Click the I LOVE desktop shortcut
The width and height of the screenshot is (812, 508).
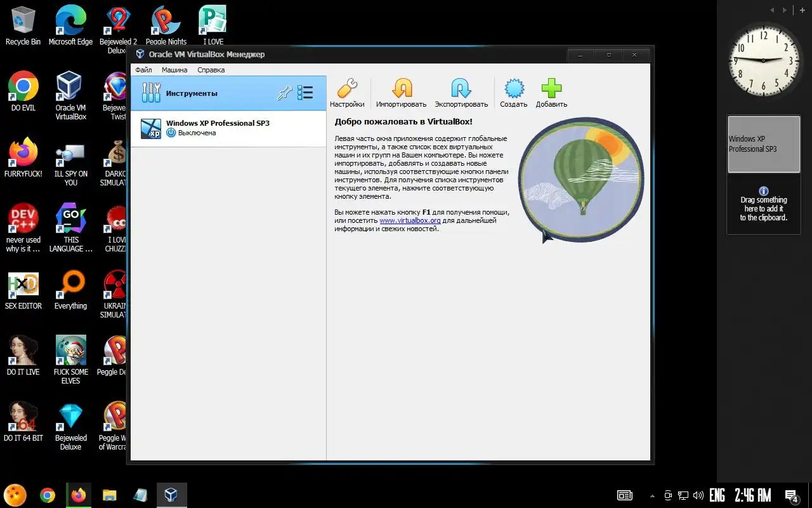[213, 25]
